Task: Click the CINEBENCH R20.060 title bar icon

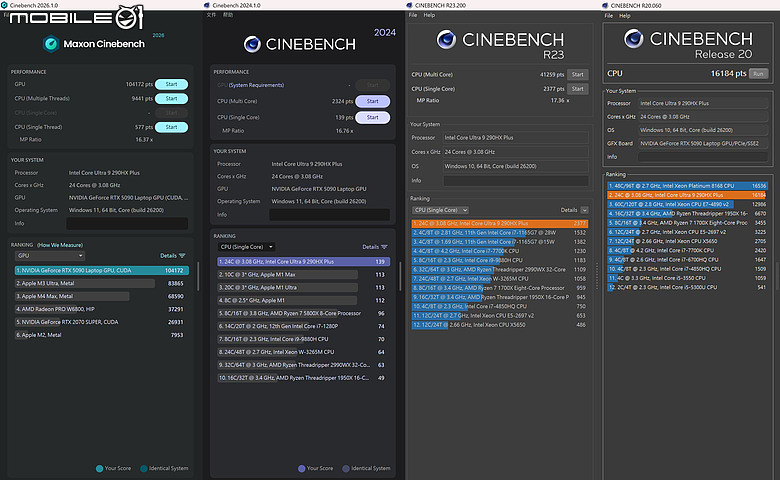Action: point(605,5)
